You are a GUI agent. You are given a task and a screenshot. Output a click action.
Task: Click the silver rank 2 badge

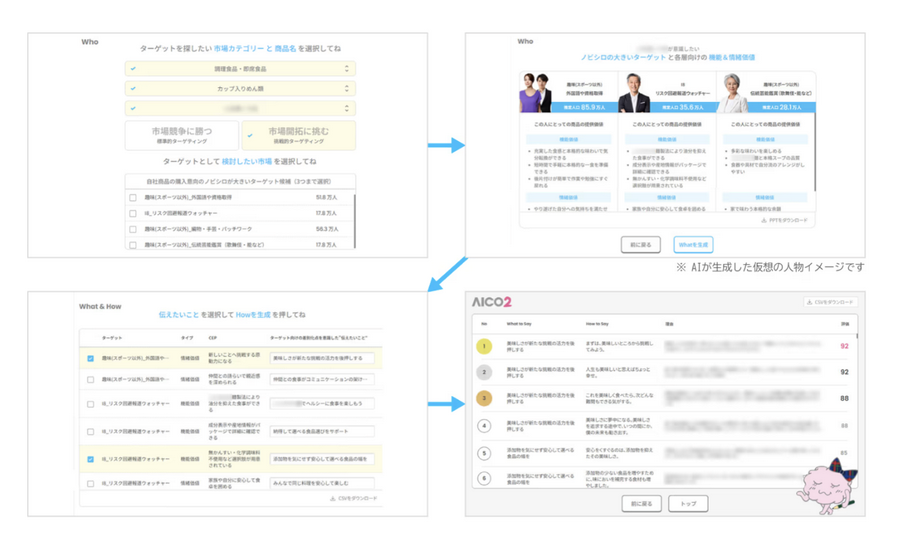click(x=484, y=372)
